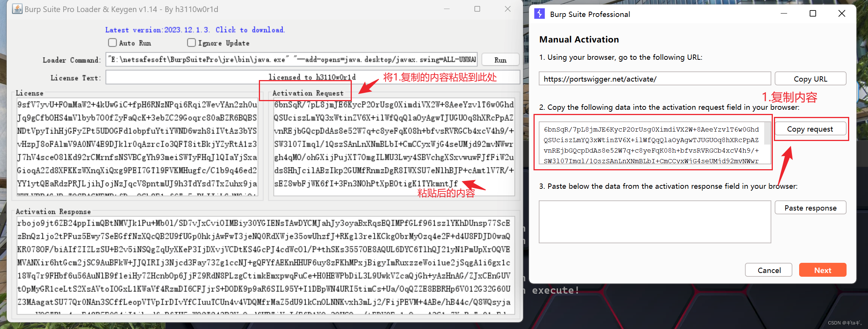Toggle the Ignore Update checkbox
Screen dimensions: 868x329
tap(192, 42)
